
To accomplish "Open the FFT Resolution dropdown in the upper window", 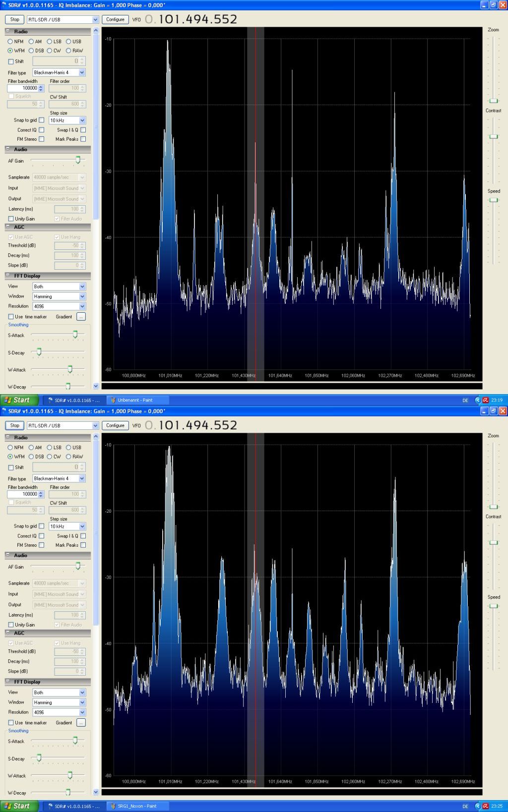I will coord(82,306).
